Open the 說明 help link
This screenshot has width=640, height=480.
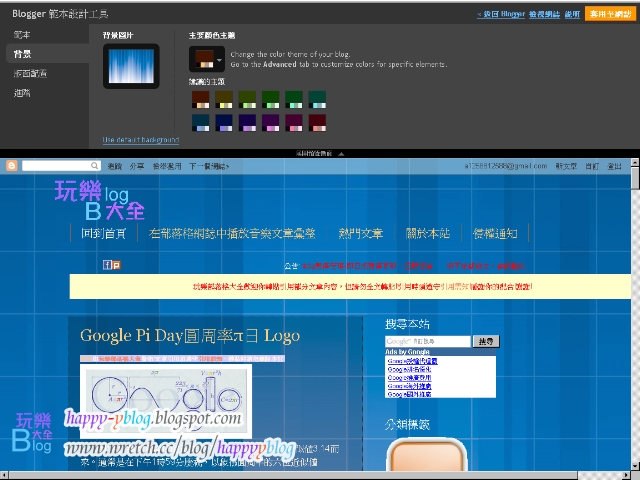[572, 14]
